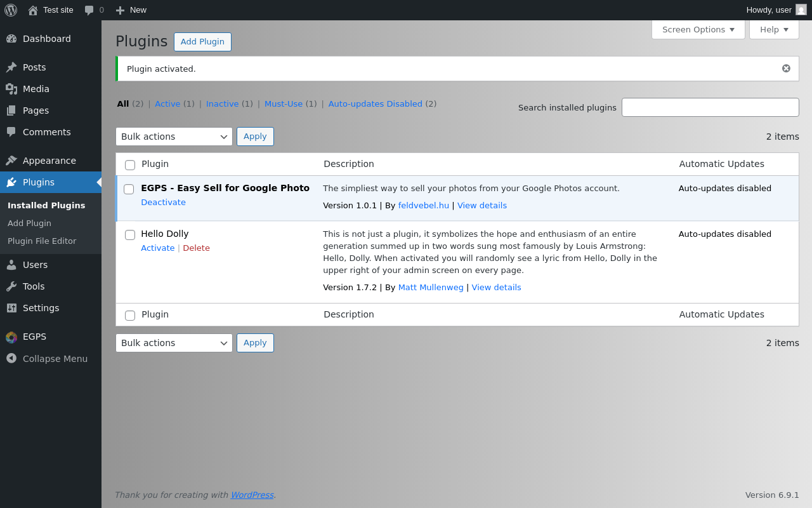Click the Comments icon in sidebar
Image resolution: width=812 pixels, height=508 pixels.
[x=11, y=132]
